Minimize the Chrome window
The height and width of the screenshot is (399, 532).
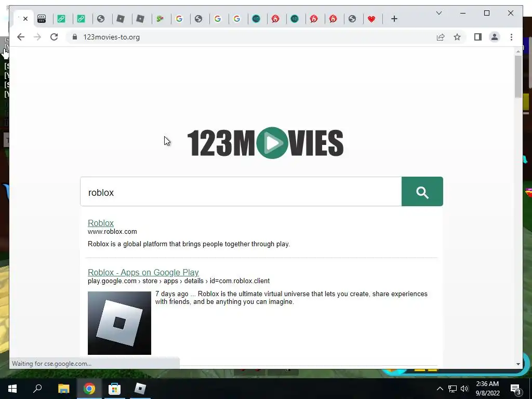(x=463, y=13)
